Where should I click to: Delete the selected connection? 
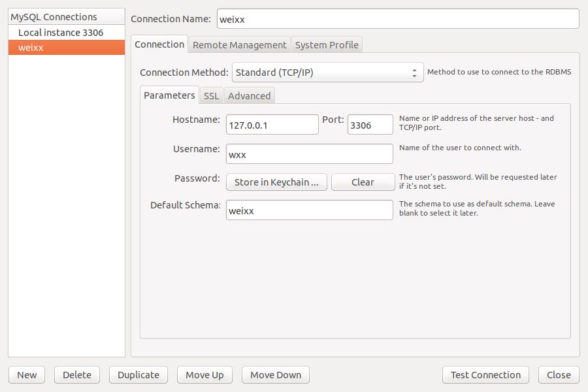click(77, 375)
